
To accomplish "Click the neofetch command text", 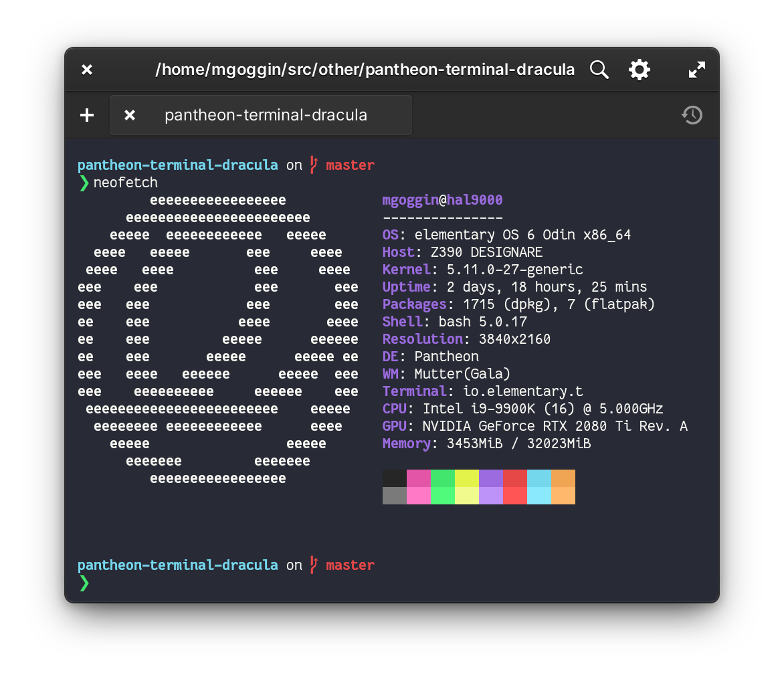I will point(126,183).
